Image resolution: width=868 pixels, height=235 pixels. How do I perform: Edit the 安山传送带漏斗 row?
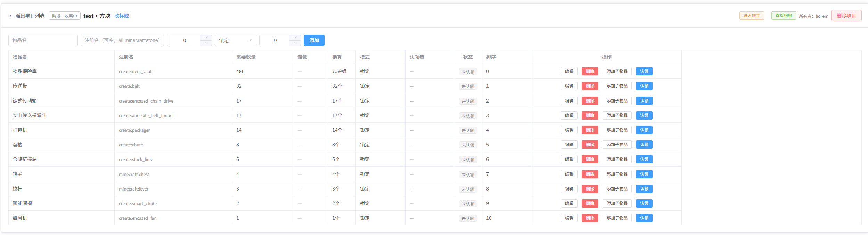(569, 115)
